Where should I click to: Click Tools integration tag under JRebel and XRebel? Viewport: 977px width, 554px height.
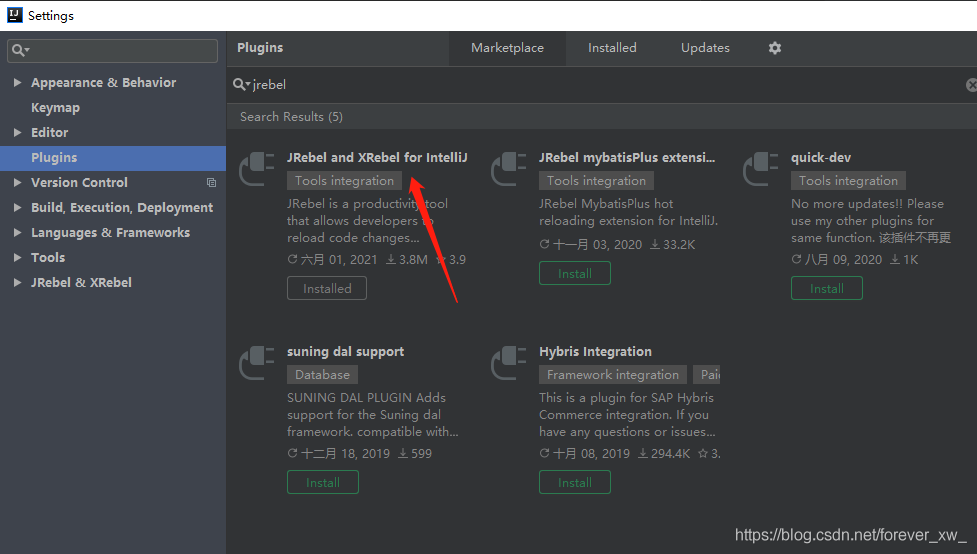click(345, 181)
